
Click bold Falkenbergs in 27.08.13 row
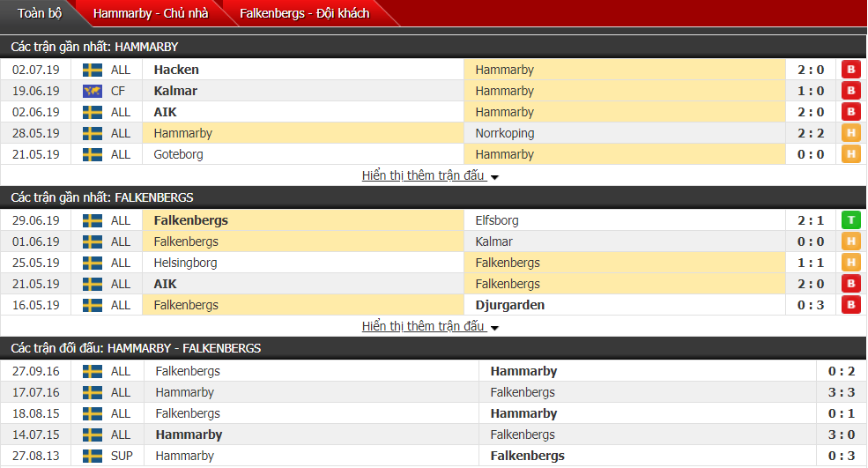point(528,456)
